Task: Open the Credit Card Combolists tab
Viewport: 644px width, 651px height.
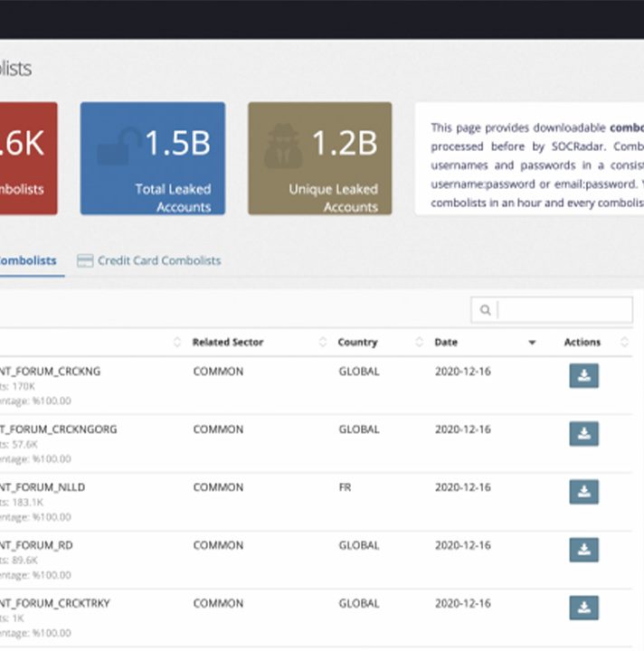Action: [149, 260]
